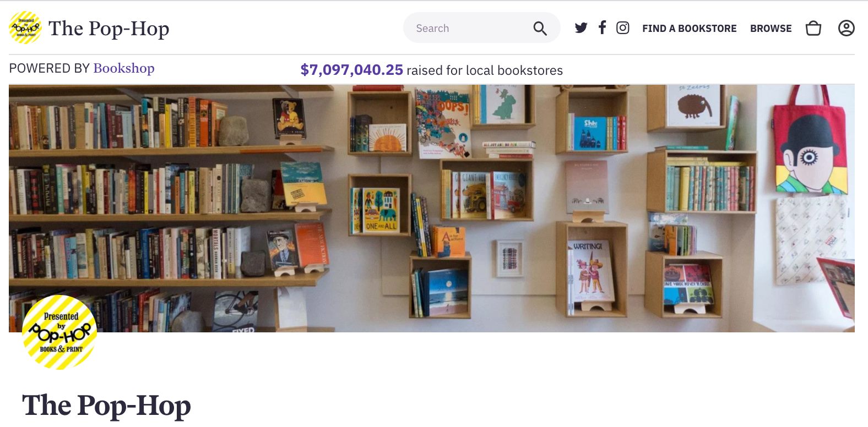Follow the Bookshop link
This screenshot has width=868, height=427.
[124, 68]
